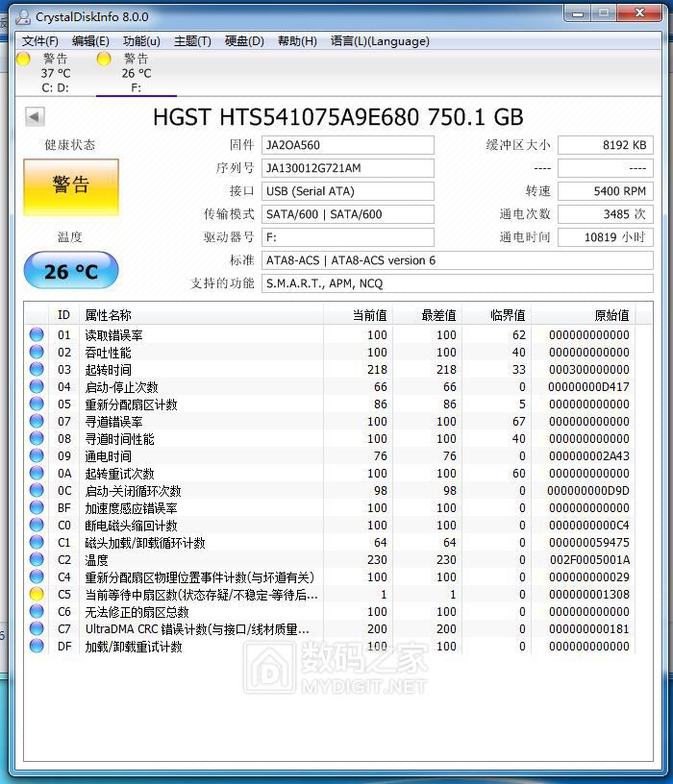Click the 属性名称 column header

(201, 315)
